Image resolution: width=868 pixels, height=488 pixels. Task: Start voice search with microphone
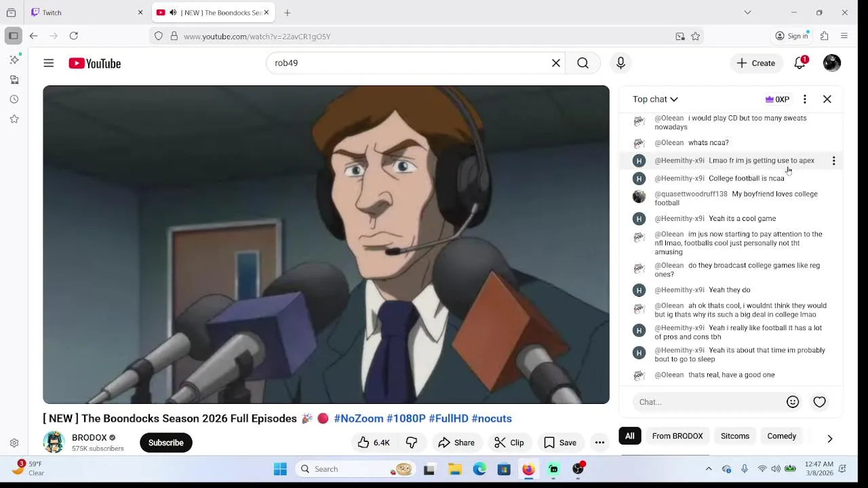[620, 63]
